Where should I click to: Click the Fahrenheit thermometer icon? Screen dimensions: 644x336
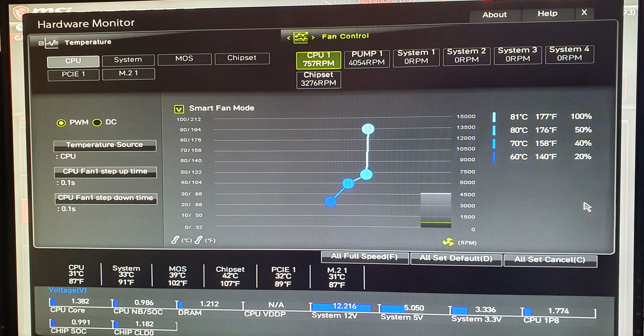199,240
